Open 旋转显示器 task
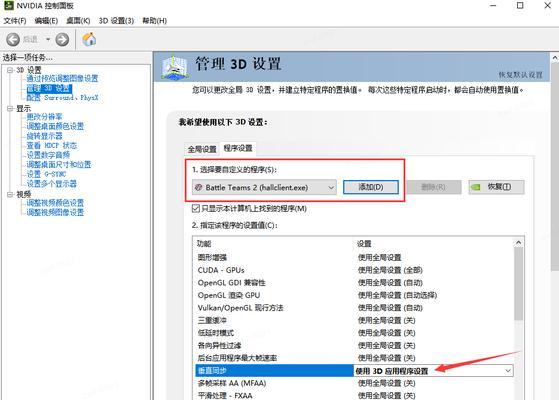The width and height of the screenshot is (559, 400). (x=45, y=136)
